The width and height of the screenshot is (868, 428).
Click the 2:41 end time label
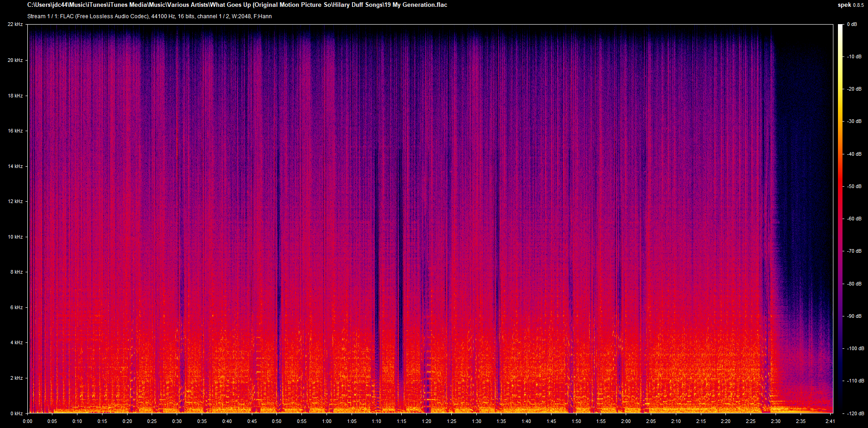(x=830, y=421)
